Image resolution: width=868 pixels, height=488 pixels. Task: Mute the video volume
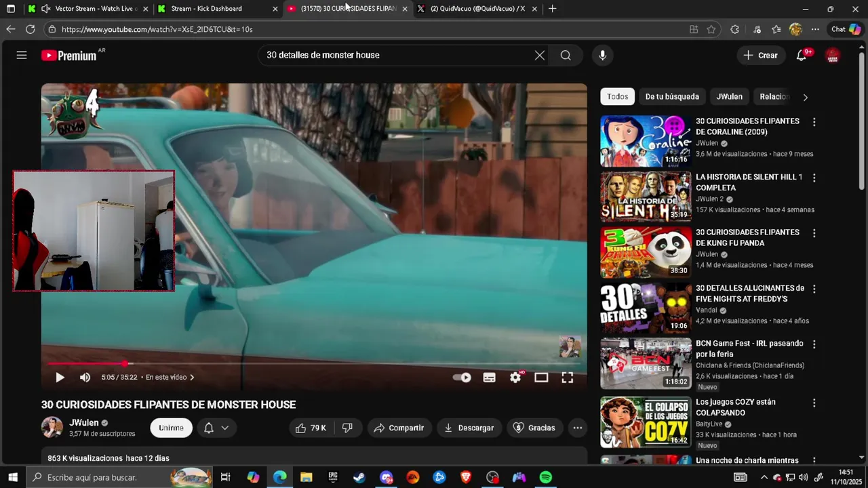click(85, 378)
